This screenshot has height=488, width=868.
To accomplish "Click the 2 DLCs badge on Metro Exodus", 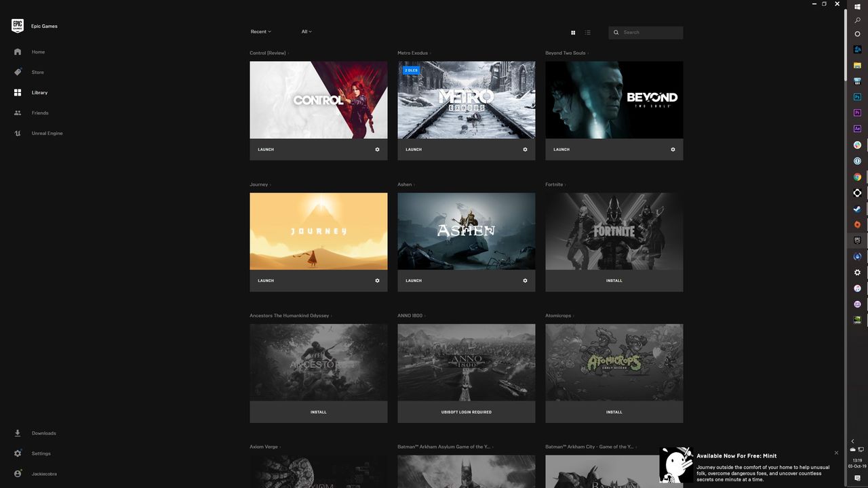I will click(x=411, y=70).
